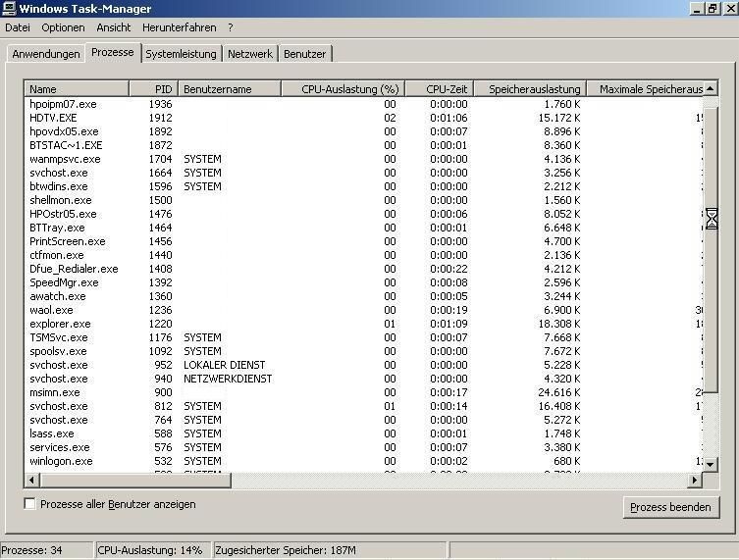Click the Prozess beenden button
The width and height of the screenshot is (739, 560).
coord(670,507)
